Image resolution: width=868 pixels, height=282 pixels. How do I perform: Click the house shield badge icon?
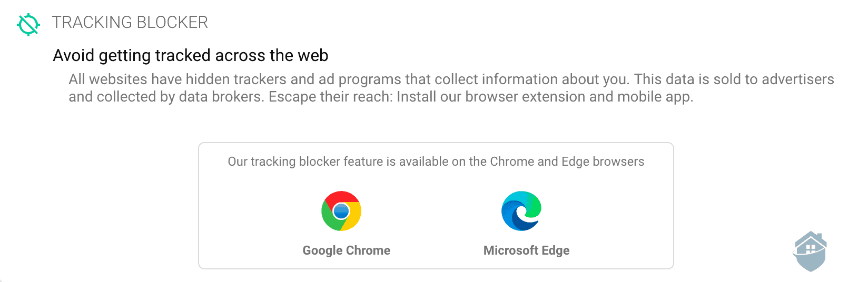pos(810,251)
